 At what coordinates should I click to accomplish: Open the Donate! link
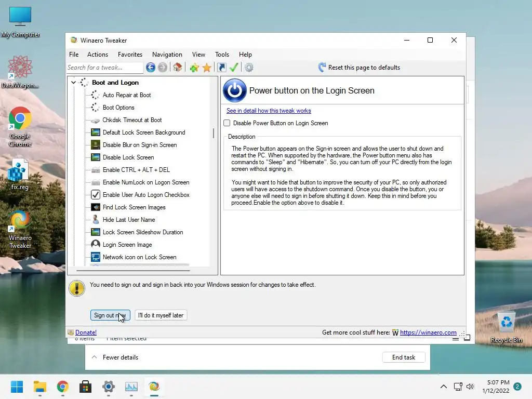pyautogui.click(x=86, y=332)
